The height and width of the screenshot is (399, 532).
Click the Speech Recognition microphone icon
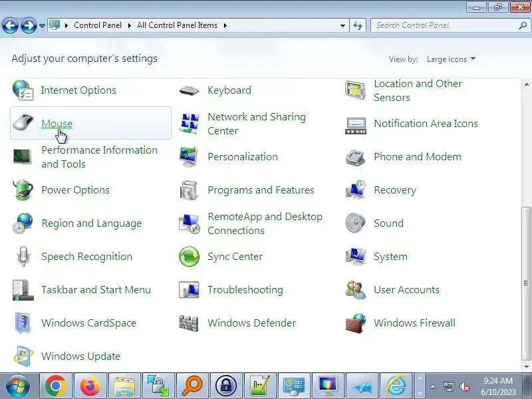(x=23, y=257)
